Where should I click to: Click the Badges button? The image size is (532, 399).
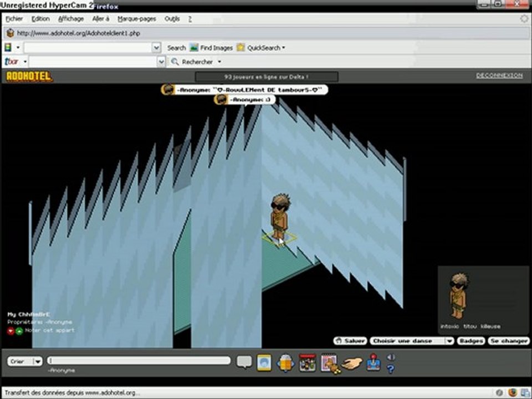471,341
